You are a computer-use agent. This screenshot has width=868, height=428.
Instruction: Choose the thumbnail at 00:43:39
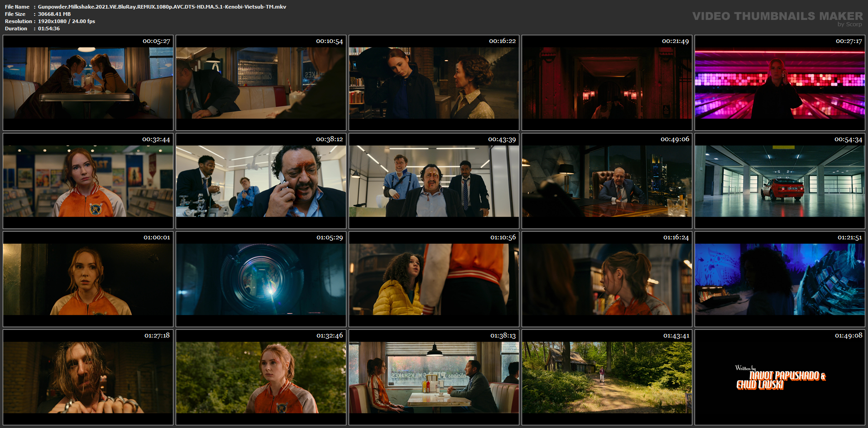[434, 181]
